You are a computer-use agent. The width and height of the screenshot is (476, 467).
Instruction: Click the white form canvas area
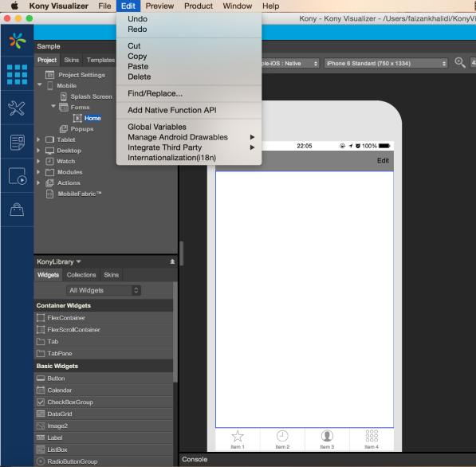pyautogui.click(x=305, y=299)
